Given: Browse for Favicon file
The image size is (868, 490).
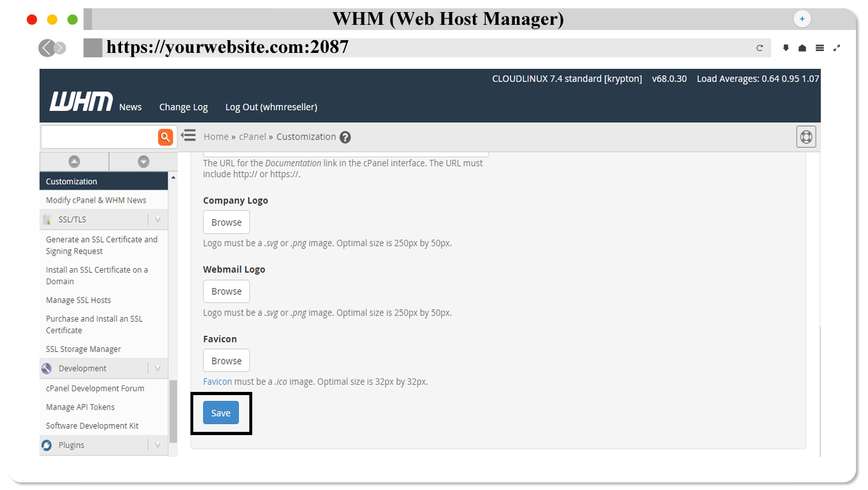Looking at the screenshot, I should (x=226, y=361).
